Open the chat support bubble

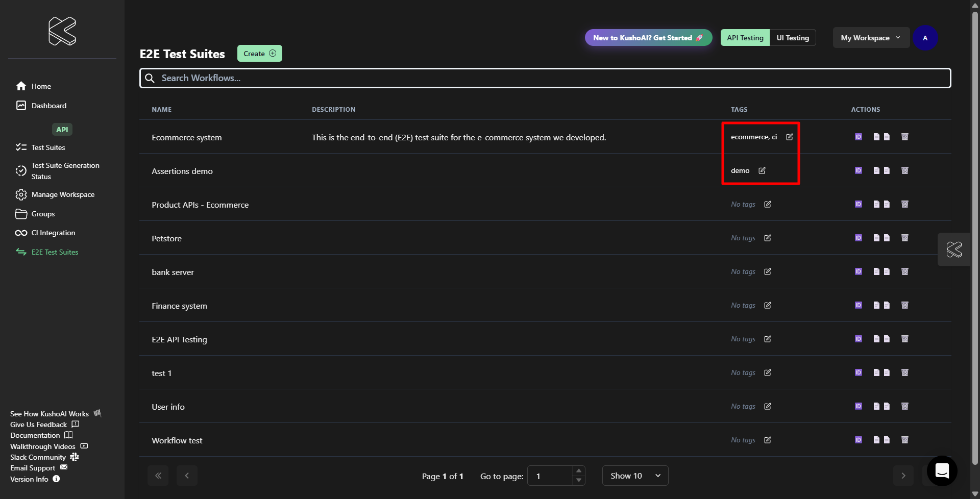(942, 470)
